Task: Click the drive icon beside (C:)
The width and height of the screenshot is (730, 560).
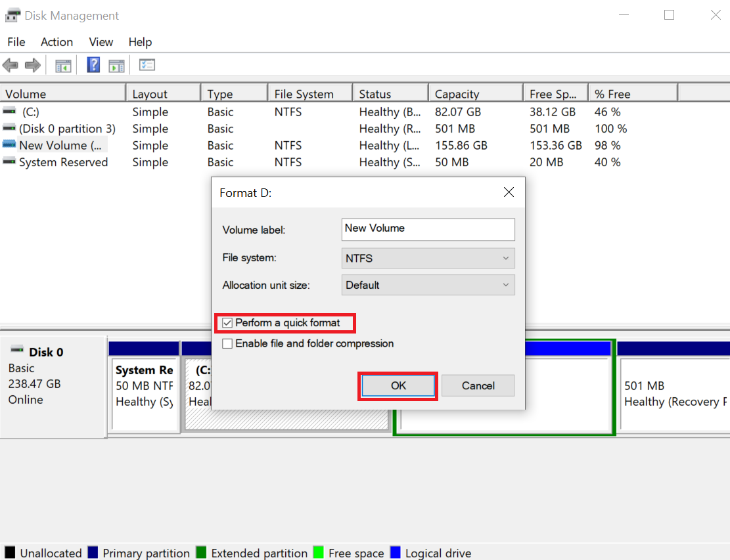Action: 9,112
